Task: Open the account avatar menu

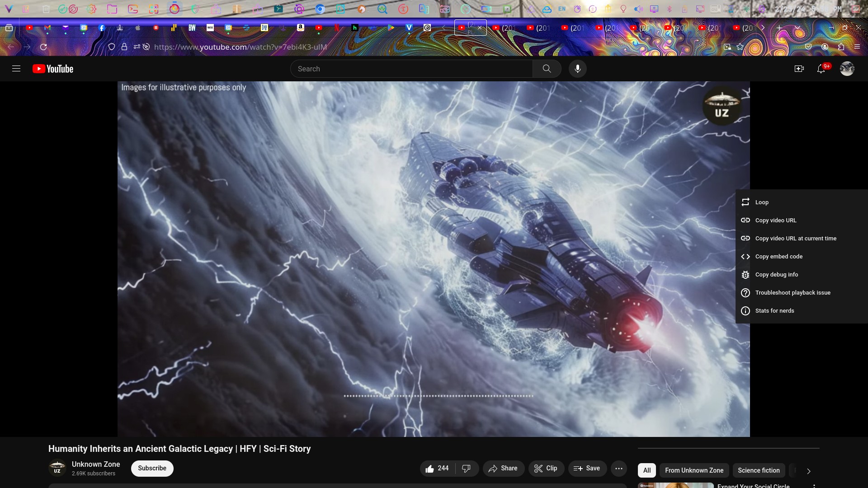Action: click(847, 69)
